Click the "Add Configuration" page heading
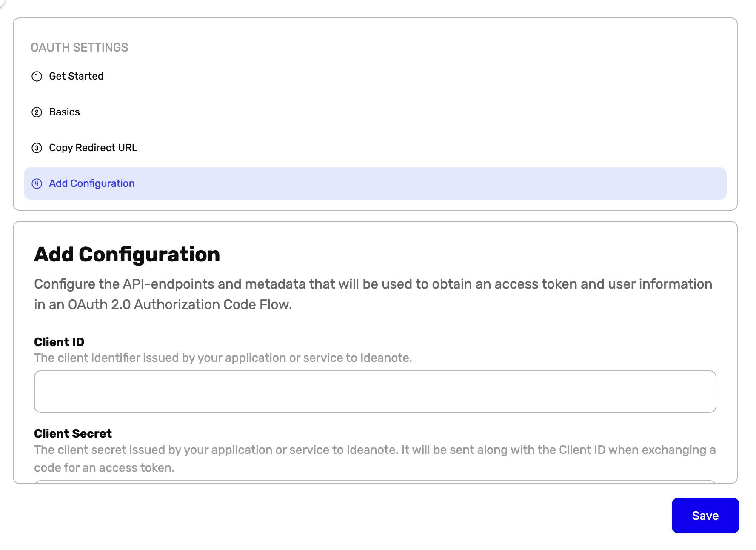This screenshot has height=550, width=756. [127, 254]
